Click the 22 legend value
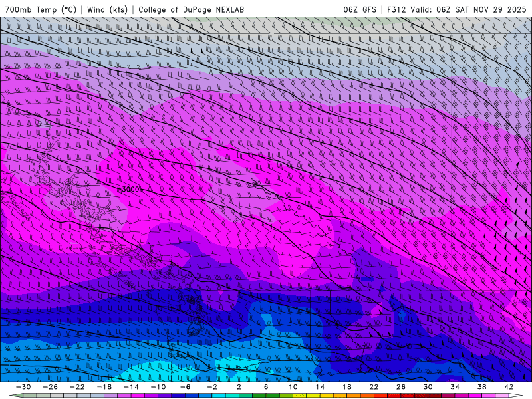This screenshot has height=399, width=532. pos(374,387)
